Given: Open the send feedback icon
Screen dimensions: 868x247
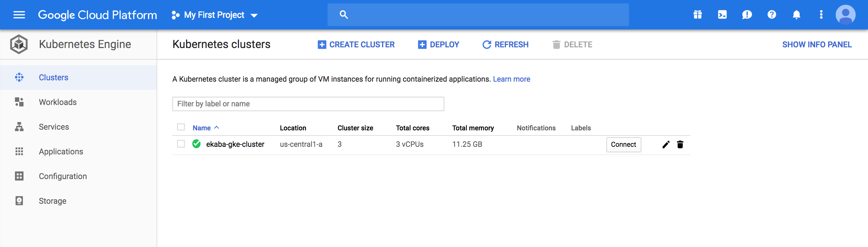Looking at the screenshot, I should pos(747,15).
